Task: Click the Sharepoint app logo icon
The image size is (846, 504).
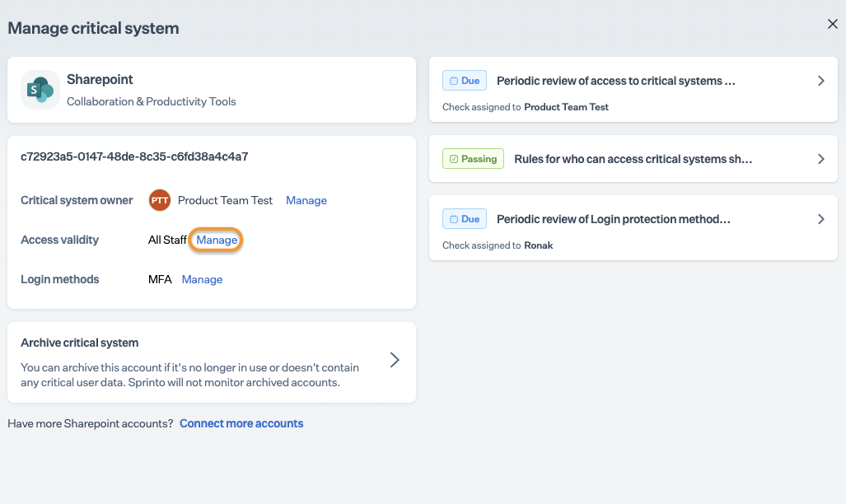Action: pos(40,90)
